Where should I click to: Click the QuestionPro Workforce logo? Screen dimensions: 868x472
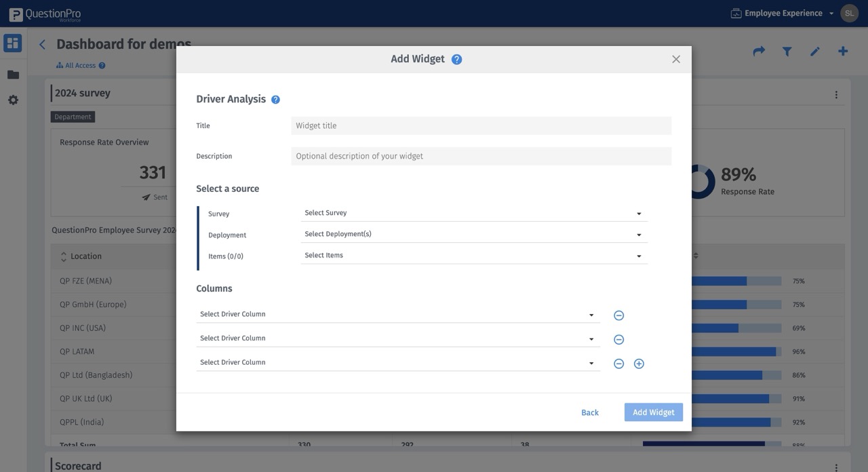(x=45, y=14)
